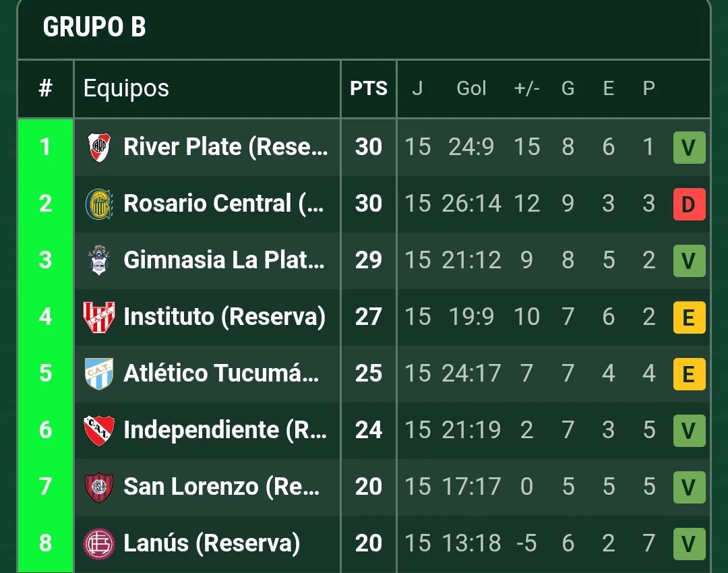Click the Gimnasia La Plata crest

tap(99, 260)
